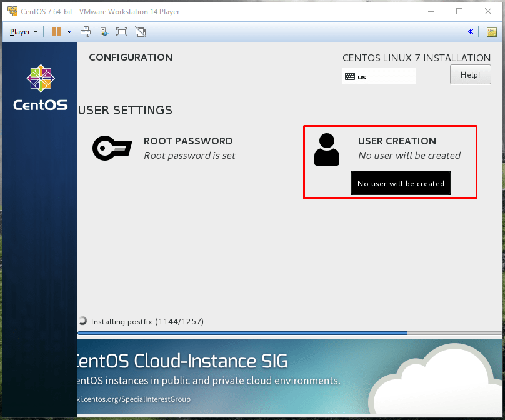
Task: Toggle Unity mode icon
Action: pyautogui.click(x=141, y=32)
